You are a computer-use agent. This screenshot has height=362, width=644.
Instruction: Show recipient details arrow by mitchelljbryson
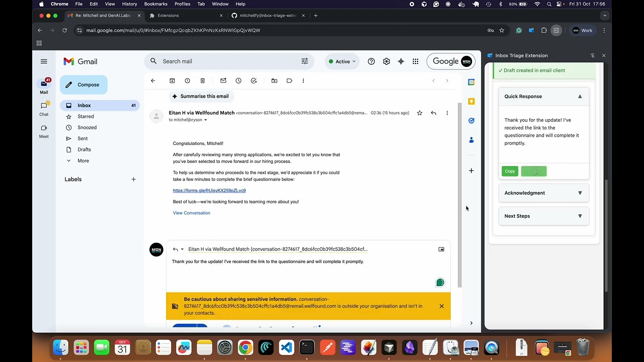coord(205,120)
